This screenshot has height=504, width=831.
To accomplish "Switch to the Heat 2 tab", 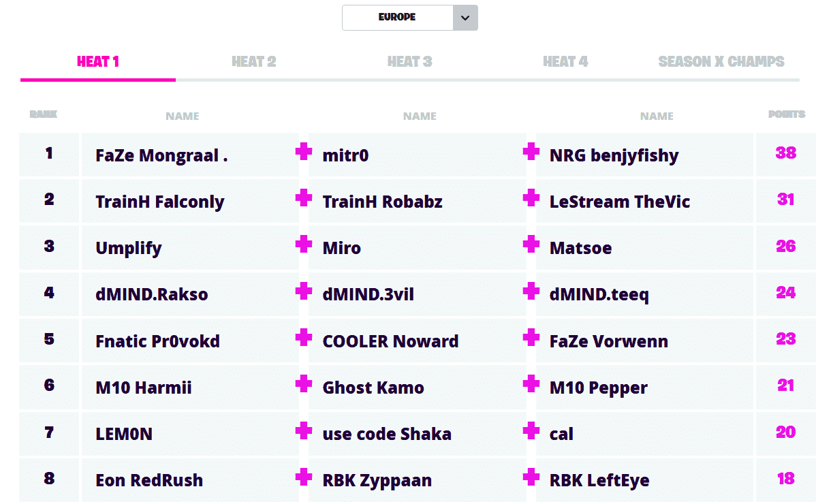I will (x=253, y=62).
